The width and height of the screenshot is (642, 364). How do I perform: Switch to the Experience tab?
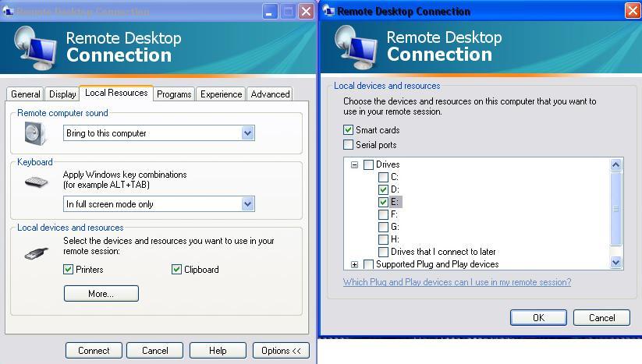221,94
